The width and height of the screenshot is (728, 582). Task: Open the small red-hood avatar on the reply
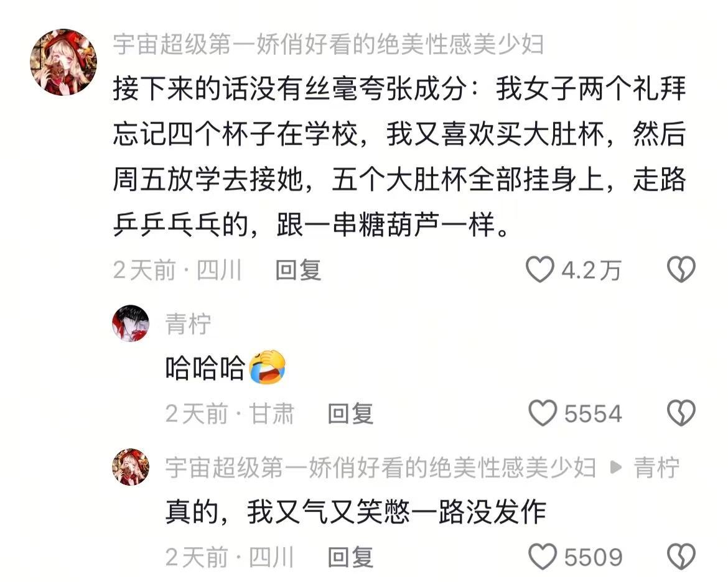click(131, 467)
